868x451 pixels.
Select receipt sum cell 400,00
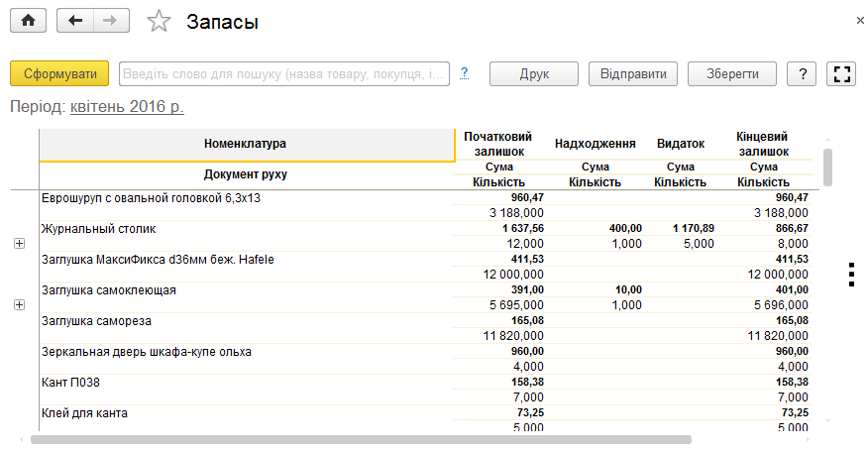coord(625,228)
